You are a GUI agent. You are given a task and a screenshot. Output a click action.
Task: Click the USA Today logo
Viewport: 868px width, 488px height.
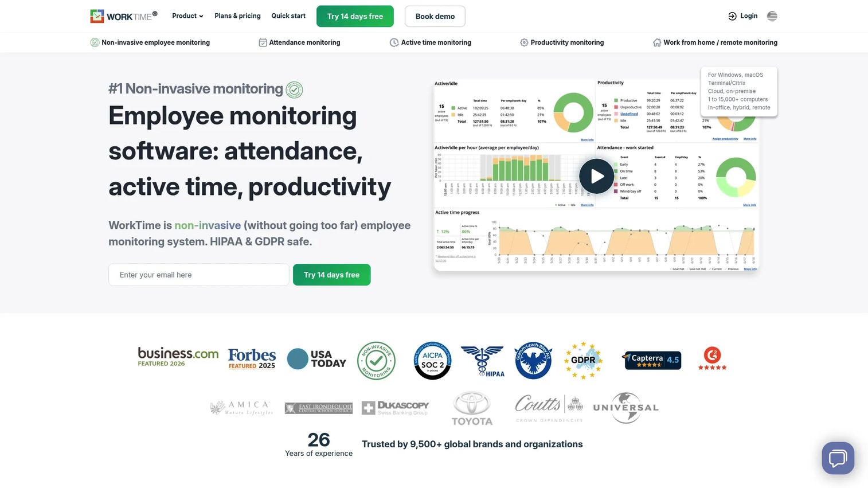tap(316, 359)
